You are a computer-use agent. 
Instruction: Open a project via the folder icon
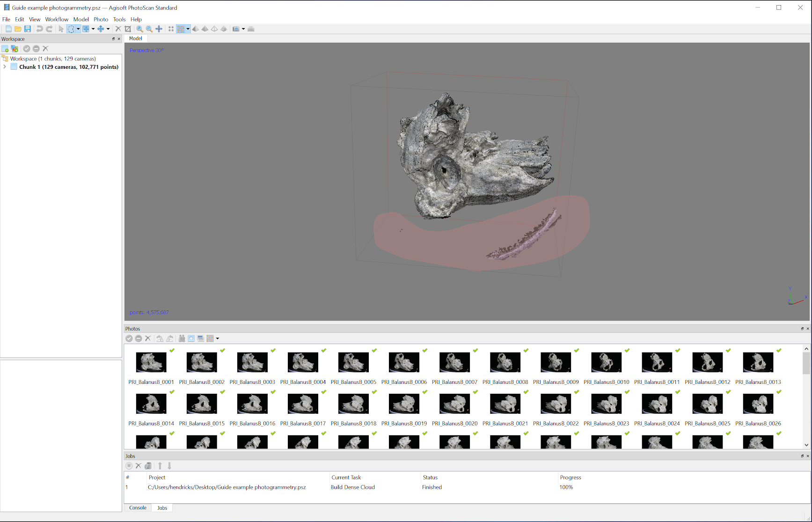tap(18, 29)
